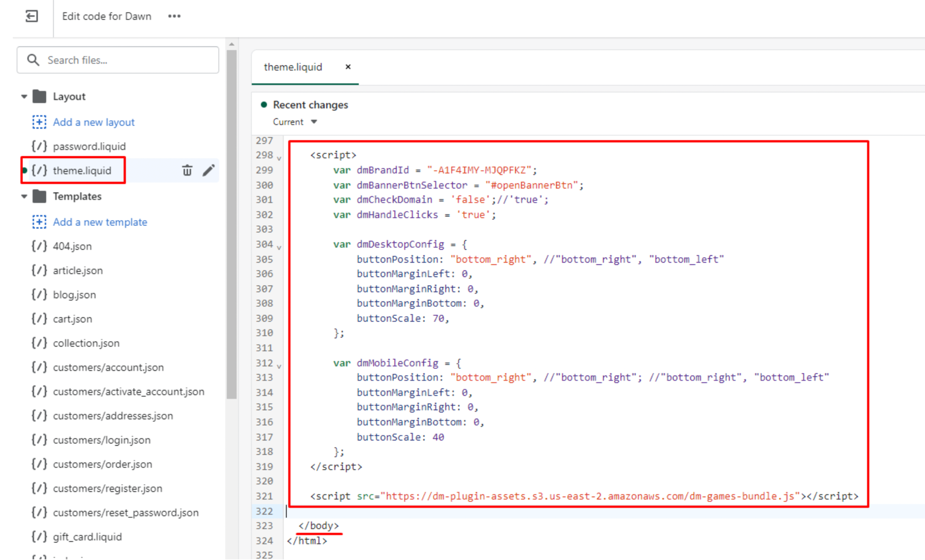Close the theme.liquid tab
The width and height of the screenshot is (925, 560).
(348, 67)
